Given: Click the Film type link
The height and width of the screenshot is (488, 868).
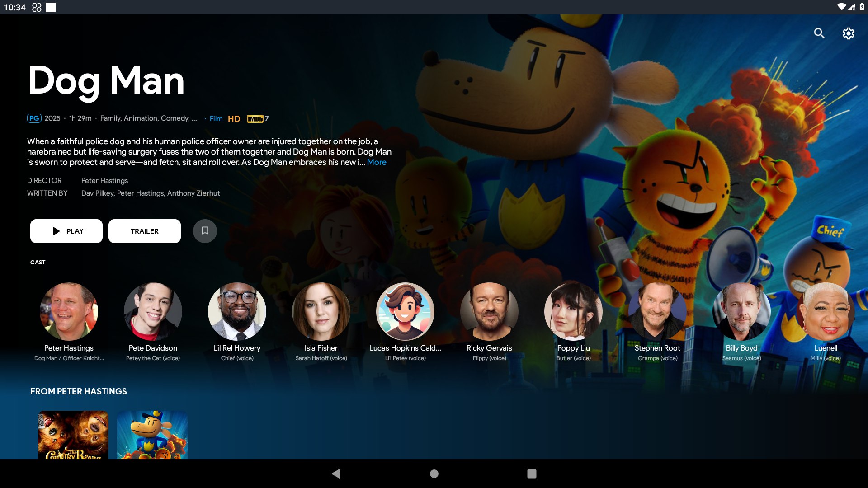Looking at the screenshot, I should [216, 119].
